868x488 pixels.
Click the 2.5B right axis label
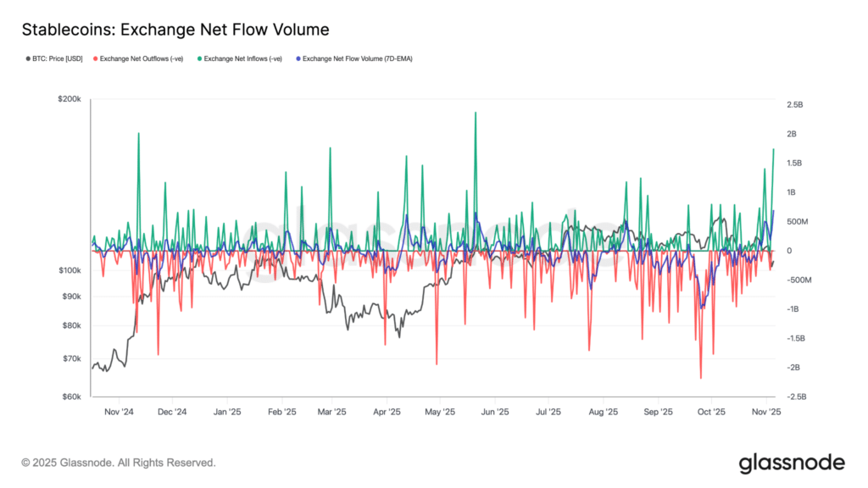click(794, 104)
